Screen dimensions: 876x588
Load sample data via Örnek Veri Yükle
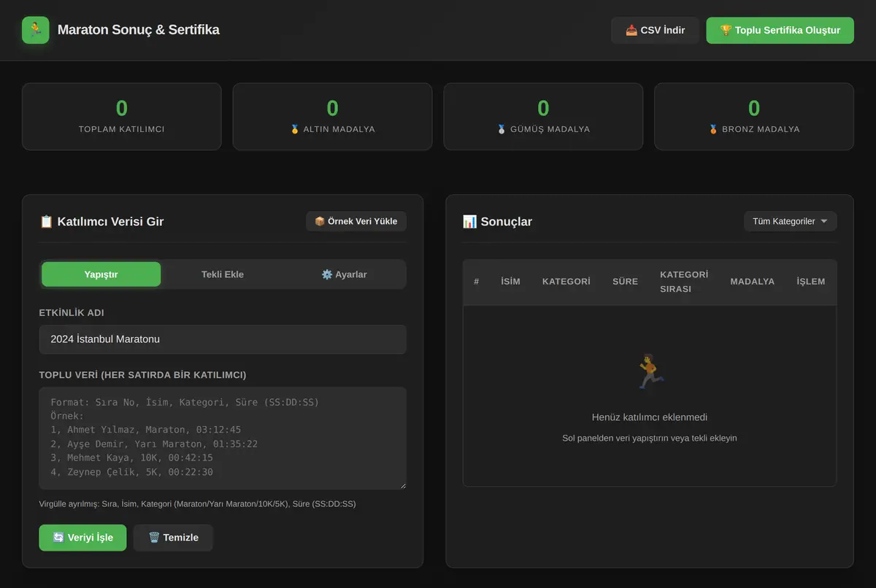pyautogui.click(x=356, y=221)
